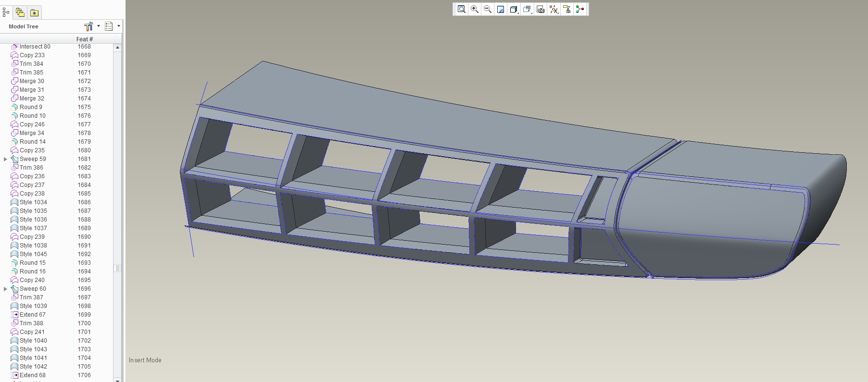This screenshot has height=382, width=868.
Task: Click the Round 14 feature icon
Action: tap(14, 142)
